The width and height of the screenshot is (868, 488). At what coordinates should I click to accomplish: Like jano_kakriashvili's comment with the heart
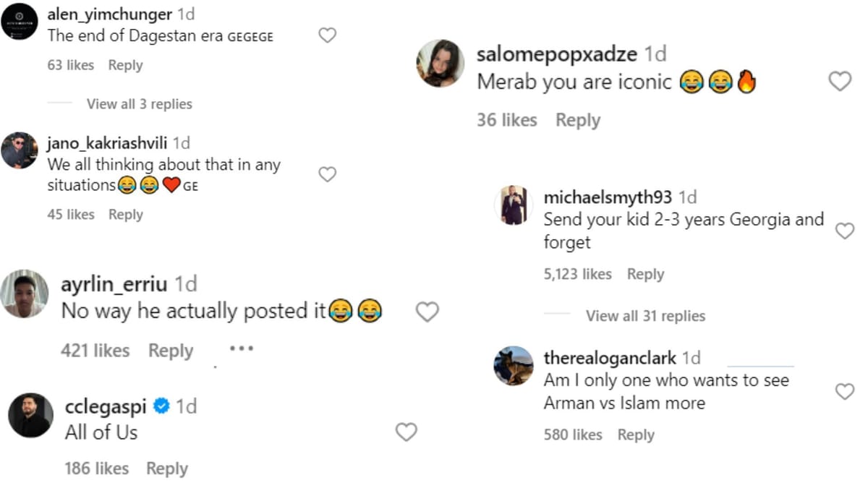tap(328, 174)
